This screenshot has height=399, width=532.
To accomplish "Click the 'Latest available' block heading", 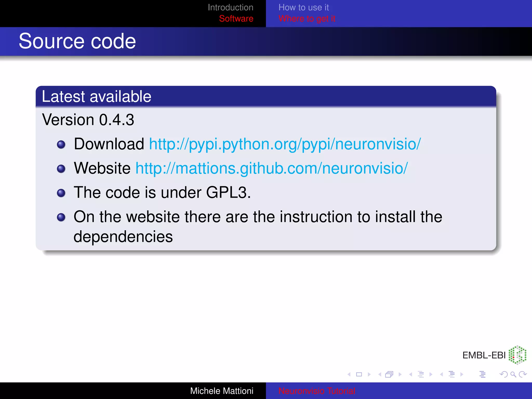I will click(x=96, y=96).
